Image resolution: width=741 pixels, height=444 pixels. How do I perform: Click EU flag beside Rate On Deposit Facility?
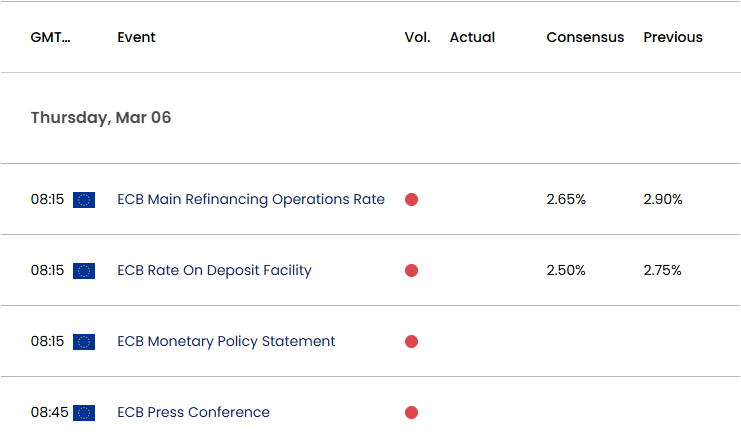point(84,271)
